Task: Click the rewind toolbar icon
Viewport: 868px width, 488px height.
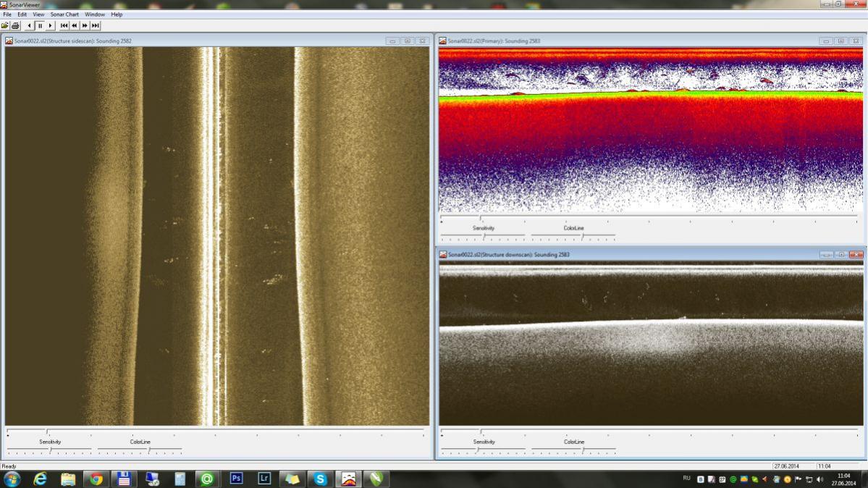Action: (75, 25)
